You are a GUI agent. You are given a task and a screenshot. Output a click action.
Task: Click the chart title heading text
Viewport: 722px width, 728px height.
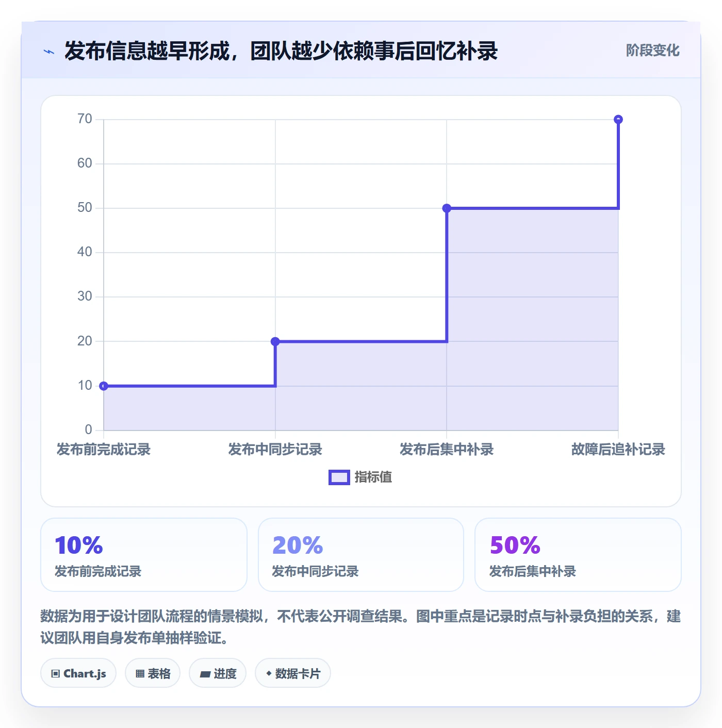[x=281, y=51]
